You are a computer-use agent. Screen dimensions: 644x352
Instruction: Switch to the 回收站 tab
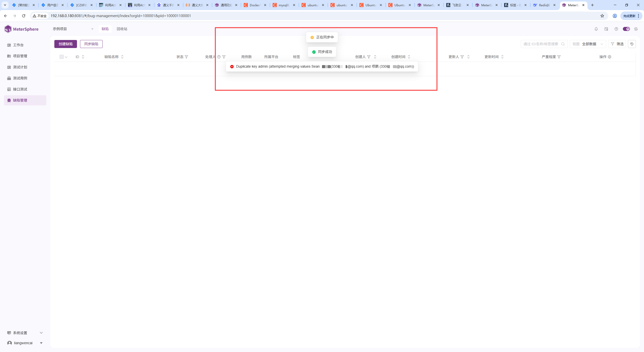tap(122, 29)
